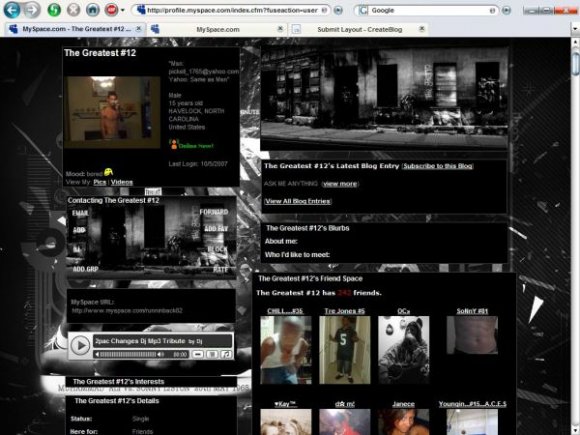Click the Google search box
The height and width of the screenshot is (435, 580).
point(429,10)
